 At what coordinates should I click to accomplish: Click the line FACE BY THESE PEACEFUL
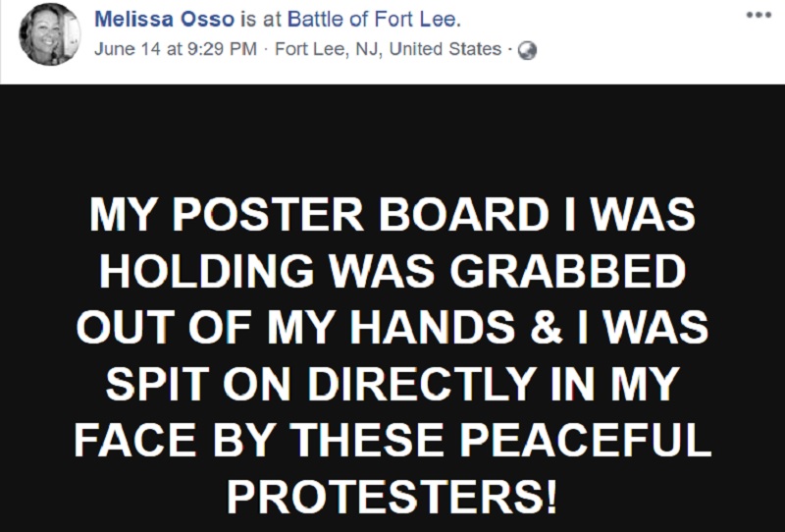(392, 440)
